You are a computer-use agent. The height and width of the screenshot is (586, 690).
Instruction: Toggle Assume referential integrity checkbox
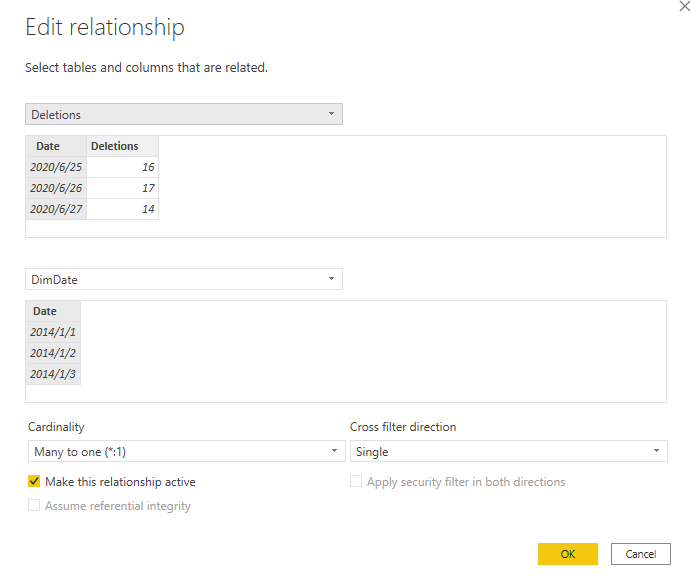point(34,505)
